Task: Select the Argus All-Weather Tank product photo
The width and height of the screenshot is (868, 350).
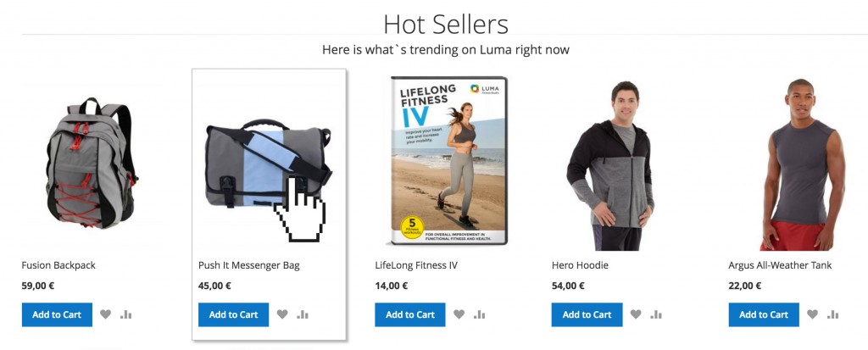Action: (x=803, y=164)
